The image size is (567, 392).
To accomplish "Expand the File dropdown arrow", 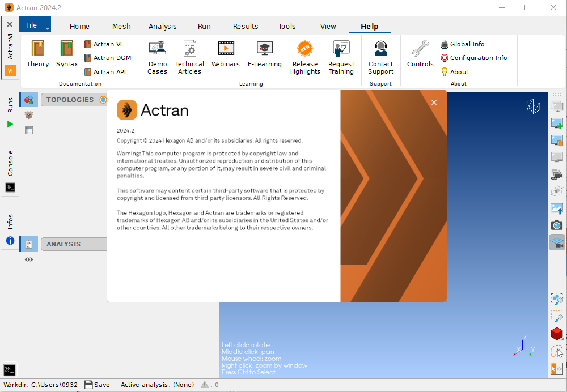I will click(48, 28).
